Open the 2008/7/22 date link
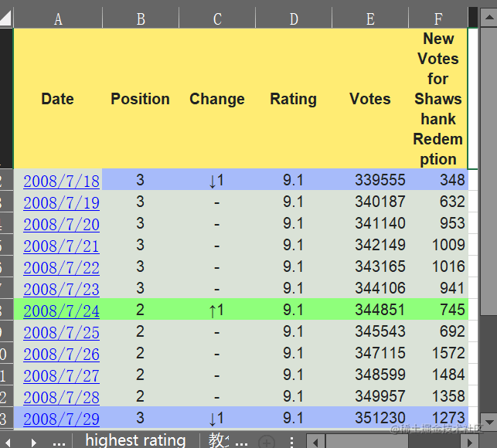 [61, 268]
